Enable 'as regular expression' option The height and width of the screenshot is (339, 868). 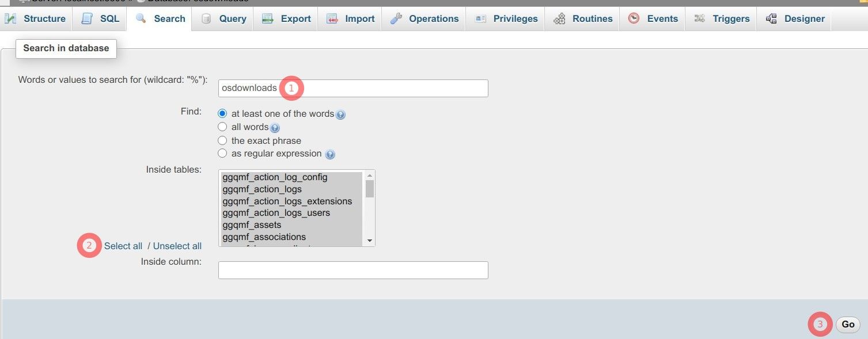222,154
